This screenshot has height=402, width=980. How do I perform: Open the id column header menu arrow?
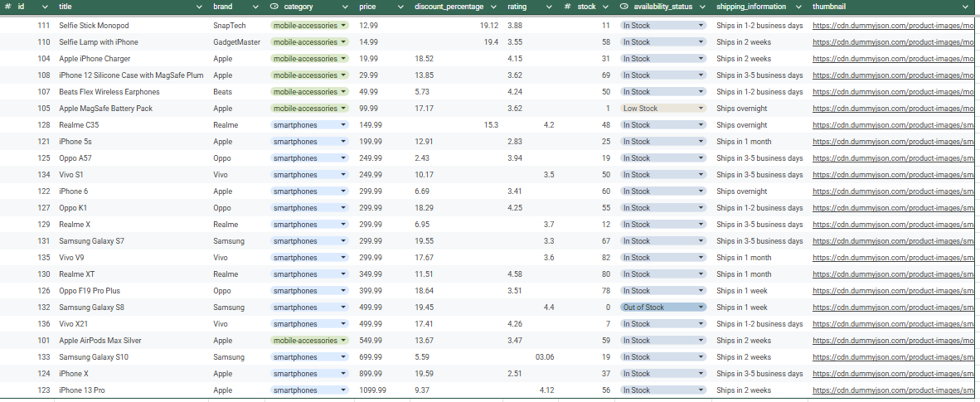click(x=45, y=7)
